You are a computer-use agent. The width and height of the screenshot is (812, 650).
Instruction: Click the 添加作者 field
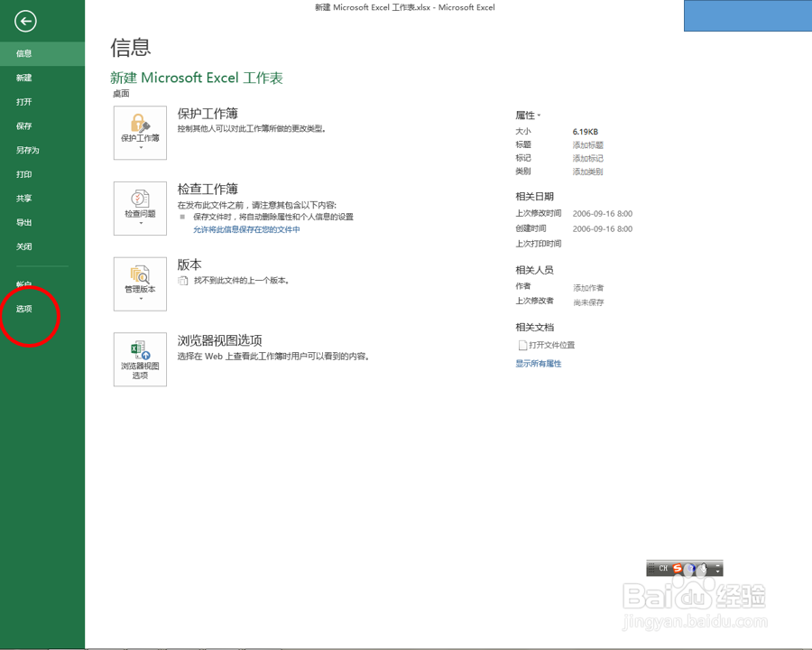click(x=588, y=288)
